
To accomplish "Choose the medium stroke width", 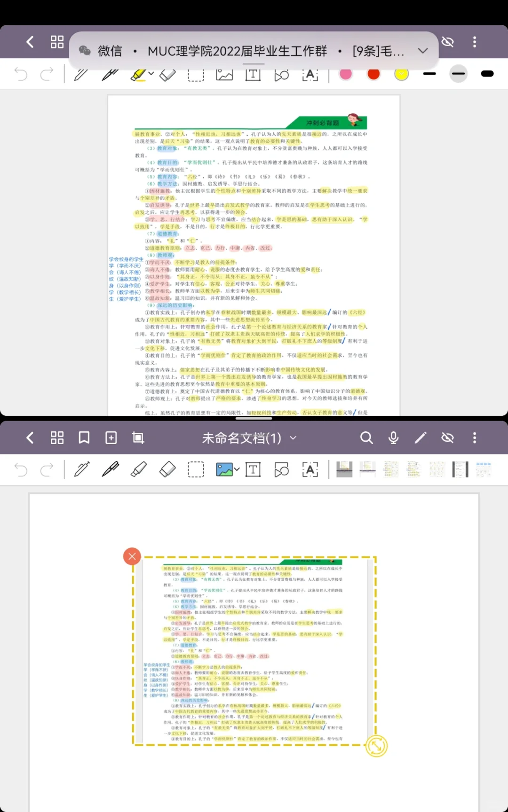I will (458, 74).
